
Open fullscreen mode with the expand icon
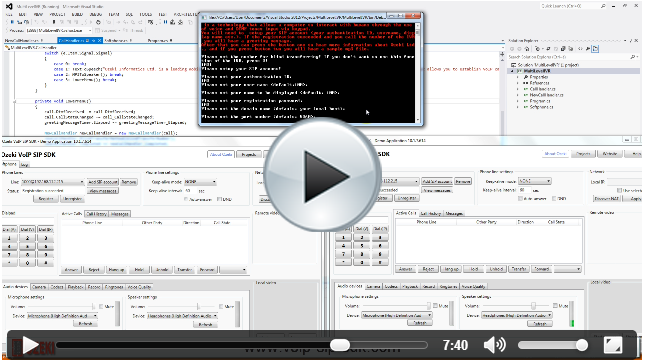[x=613, y=345]
